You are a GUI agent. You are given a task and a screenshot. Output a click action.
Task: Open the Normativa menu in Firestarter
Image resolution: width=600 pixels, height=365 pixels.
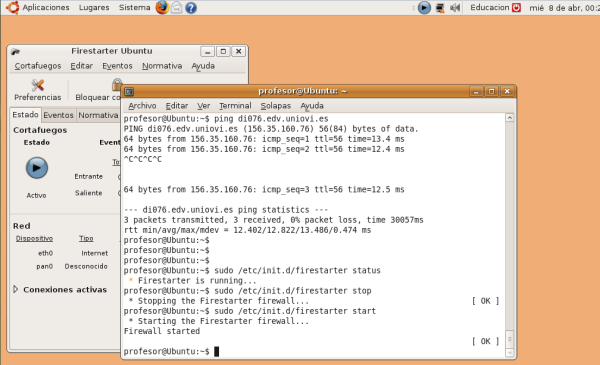(x=162, y=66)
